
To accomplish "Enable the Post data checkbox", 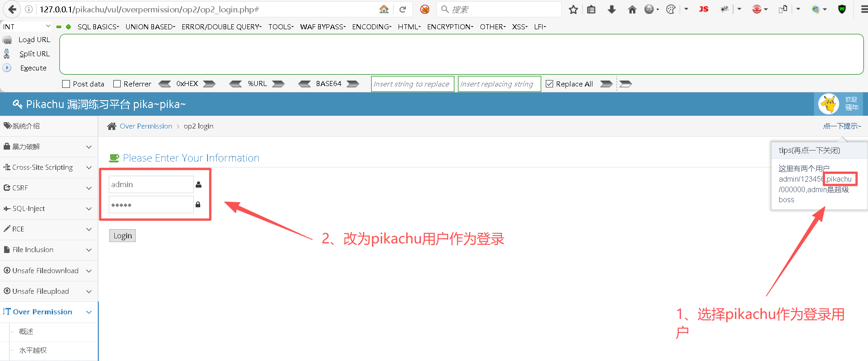I will point(66,84).
